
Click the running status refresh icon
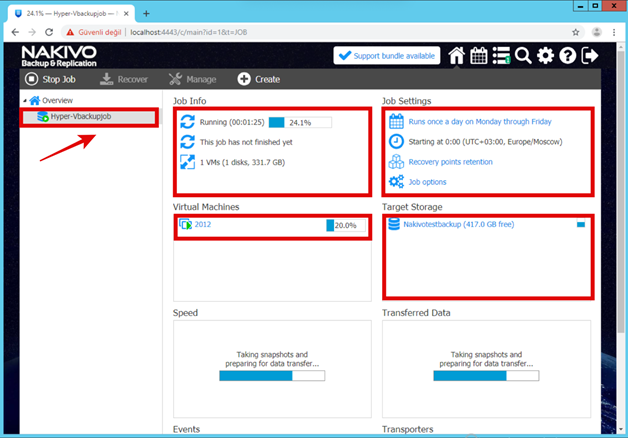point(187,122)
